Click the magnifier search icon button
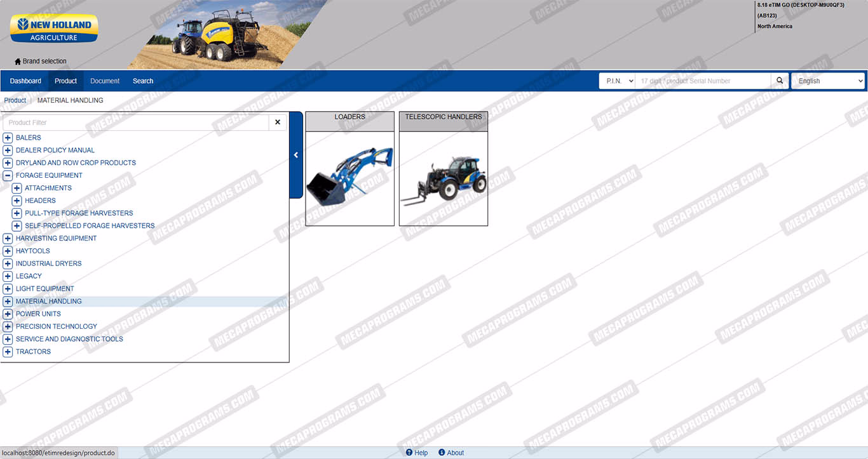The width and height of the screenshot is (868, 459). (x=780, y=81)
